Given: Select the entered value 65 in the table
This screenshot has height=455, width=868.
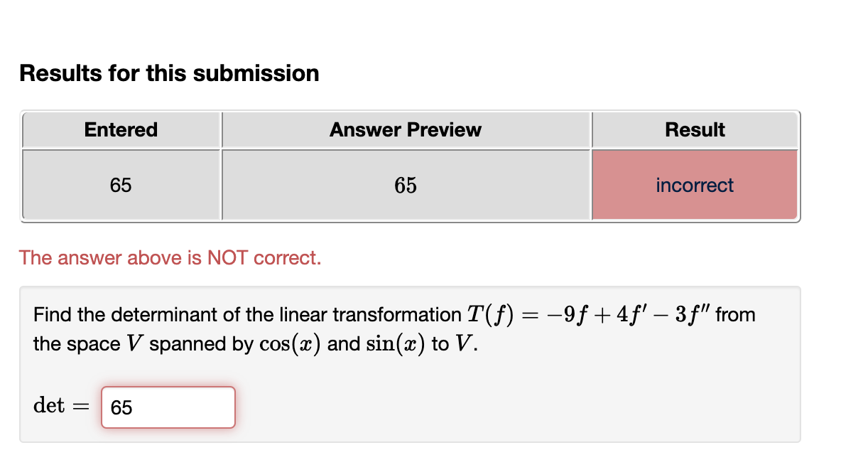Looking at the screenshot, I should coord(121,185).
